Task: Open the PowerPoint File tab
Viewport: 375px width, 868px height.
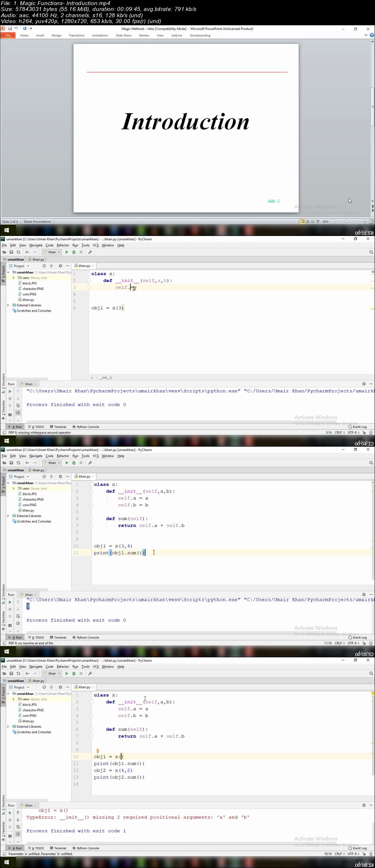Action: click(x=8, y=36)
